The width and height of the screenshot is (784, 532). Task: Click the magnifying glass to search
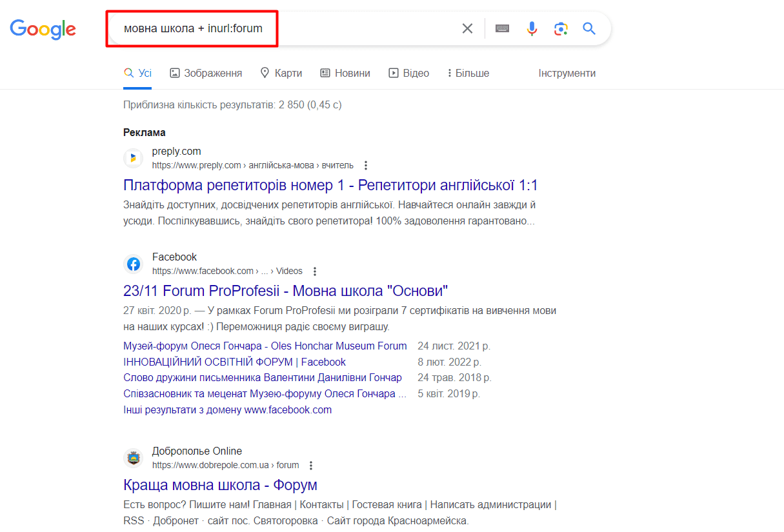click(x=588, y=28)
